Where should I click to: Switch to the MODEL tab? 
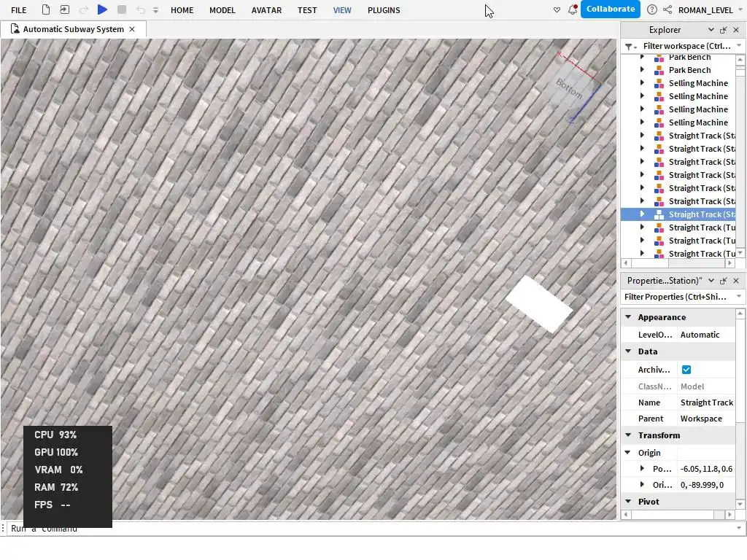coord(222,10)
